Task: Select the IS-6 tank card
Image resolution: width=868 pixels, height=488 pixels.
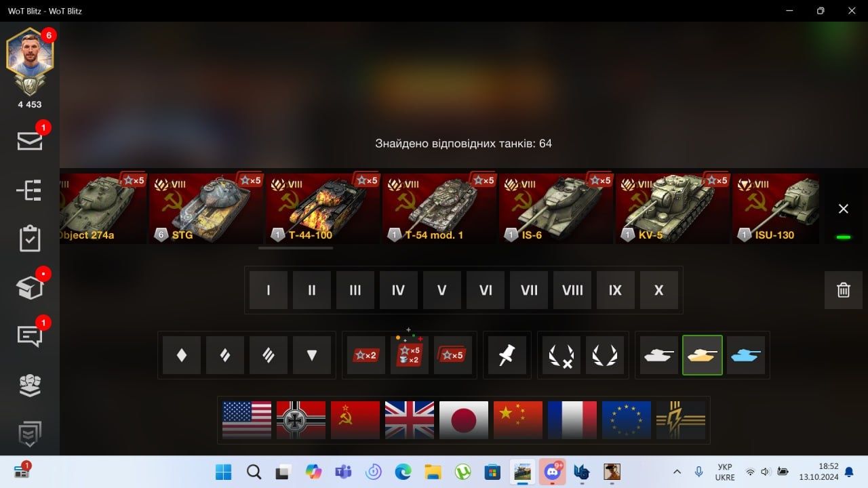Action: pos(556,209)
